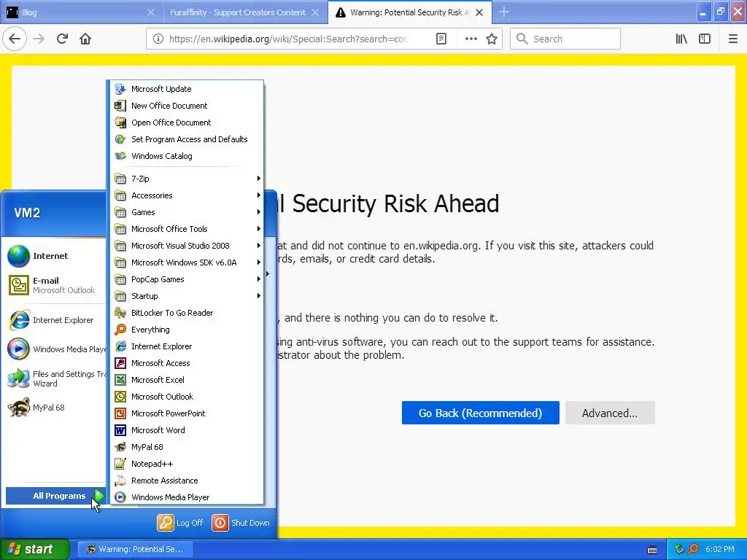The height and width of the screenshot is (560, 747).
Task: Click the Advanced... button
Action: tap(610, 413)
